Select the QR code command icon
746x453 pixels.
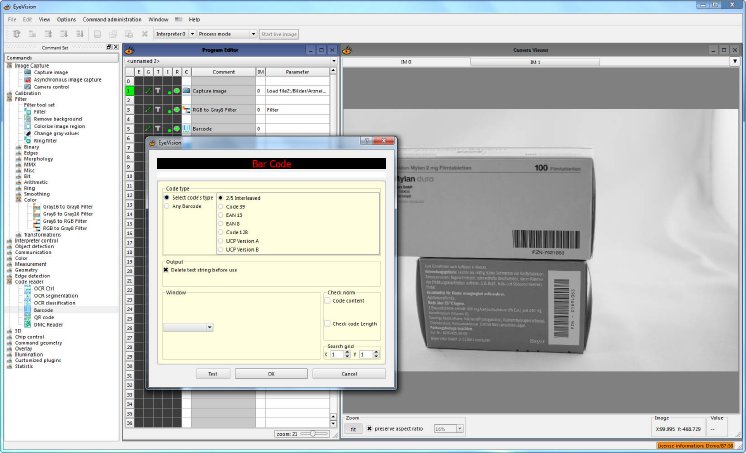tap(28, 317)
